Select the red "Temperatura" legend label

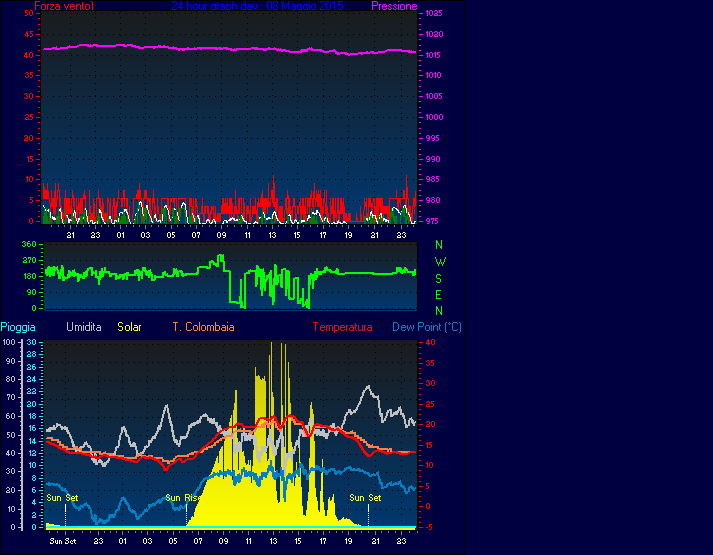[342, 327]
